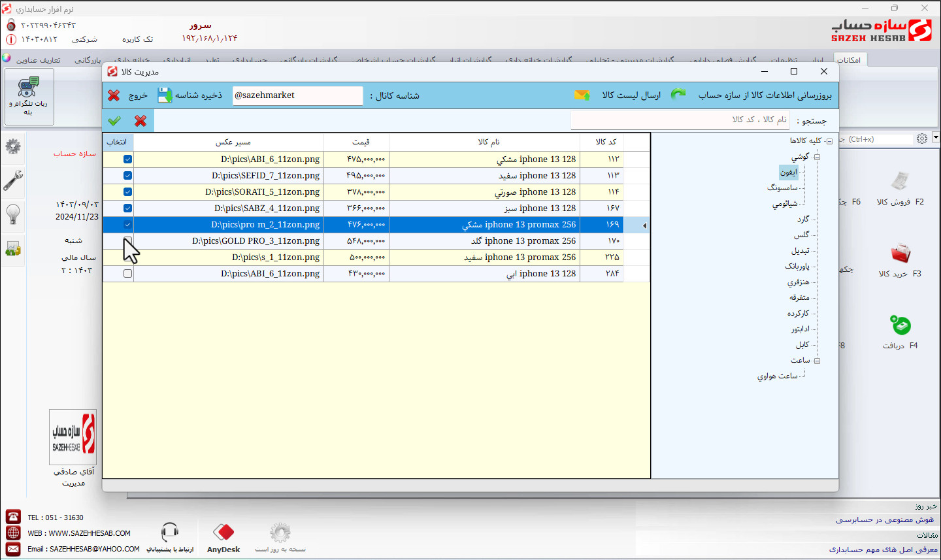Click the padlock icon next to serial number
This screenshot has height=560, width=941.
pyautogui.click(x=10, y=25)
